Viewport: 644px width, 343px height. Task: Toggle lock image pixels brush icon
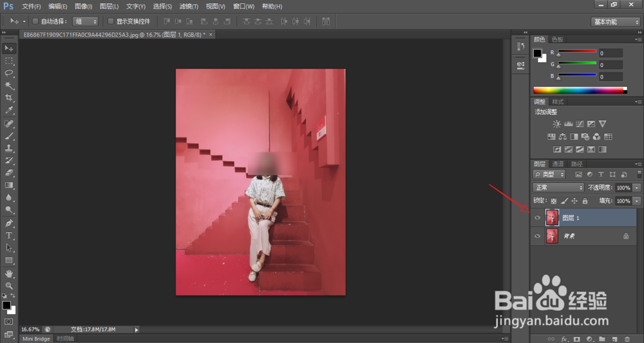point(564,201)
